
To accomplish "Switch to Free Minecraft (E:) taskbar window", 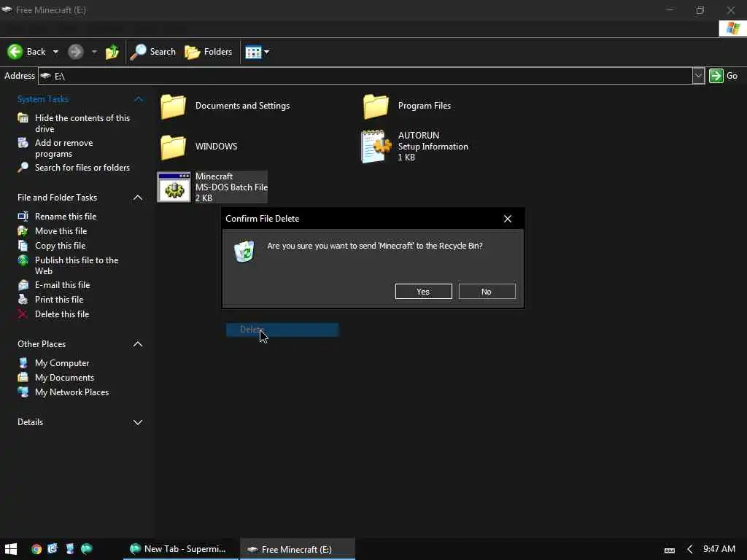I will 298,549.
